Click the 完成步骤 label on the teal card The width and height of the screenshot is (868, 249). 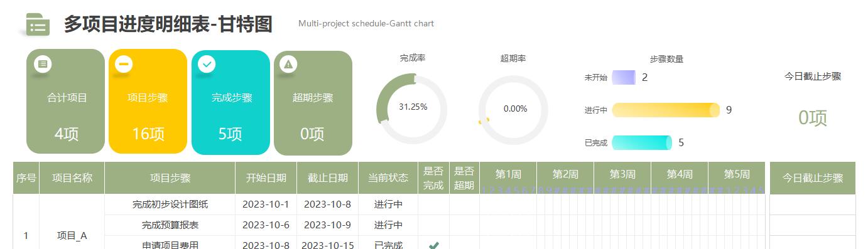(232, 98)
